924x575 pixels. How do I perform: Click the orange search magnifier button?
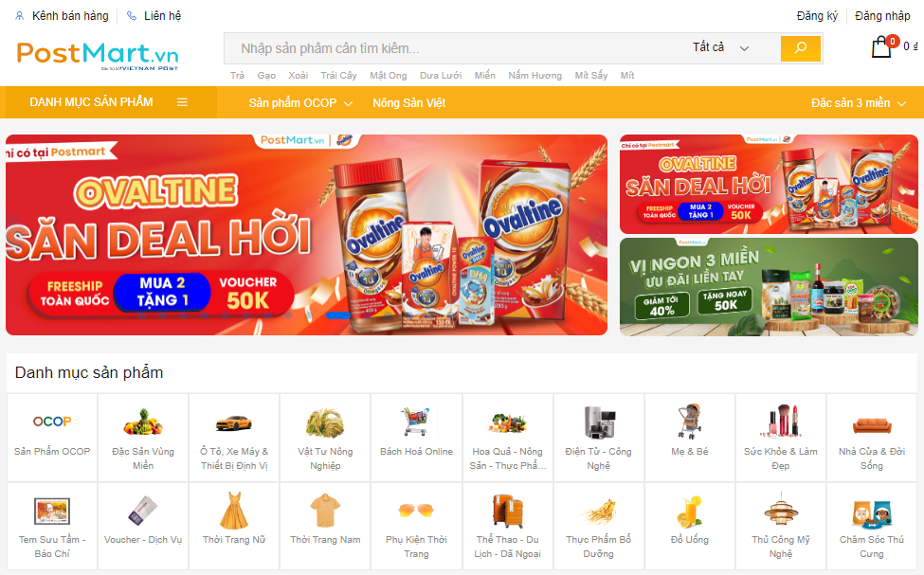800,48
